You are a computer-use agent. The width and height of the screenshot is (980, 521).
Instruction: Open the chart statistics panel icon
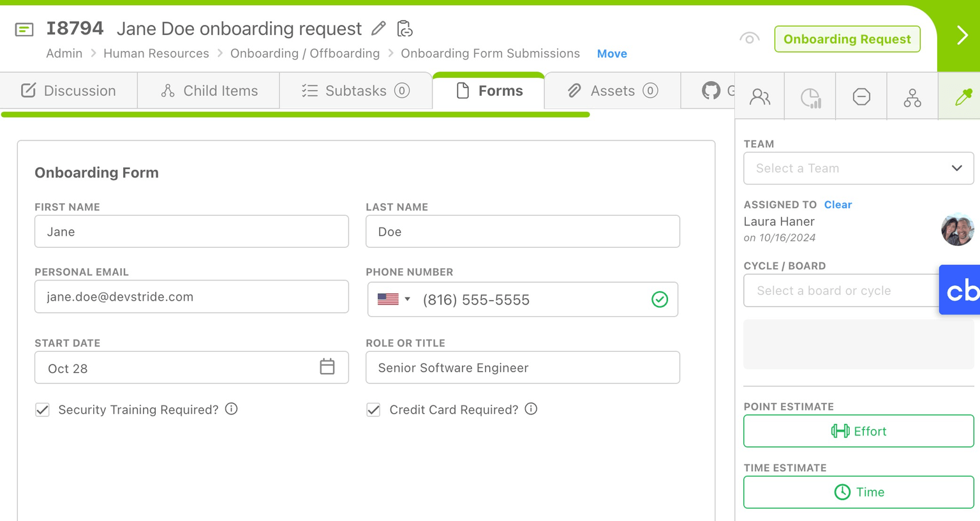click(x=810, y=98)
